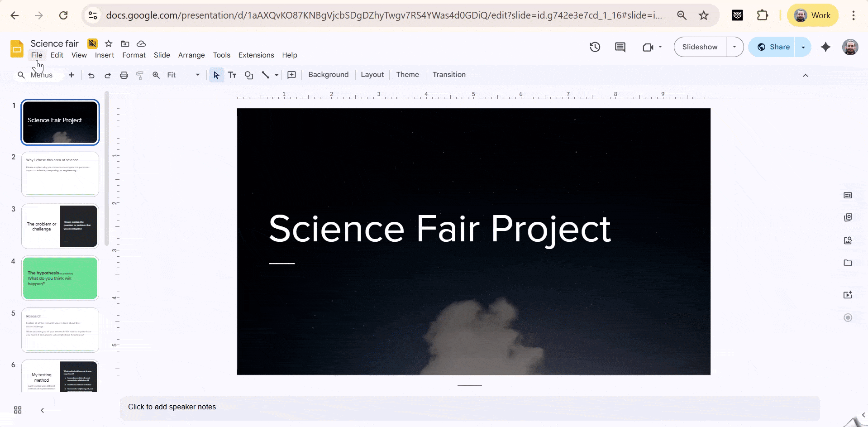Open the Slideshow options arrow
The image size is (868, 427).
[x=734, y=47]
